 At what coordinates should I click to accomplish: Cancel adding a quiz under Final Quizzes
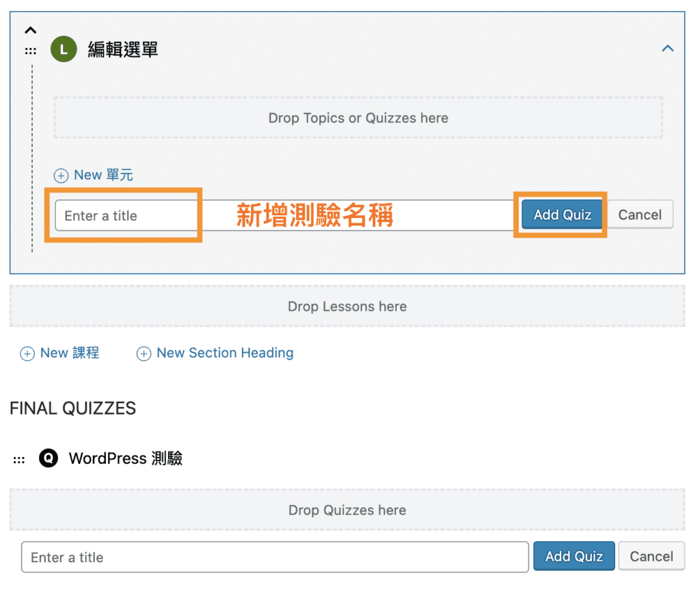pos(651,557)
